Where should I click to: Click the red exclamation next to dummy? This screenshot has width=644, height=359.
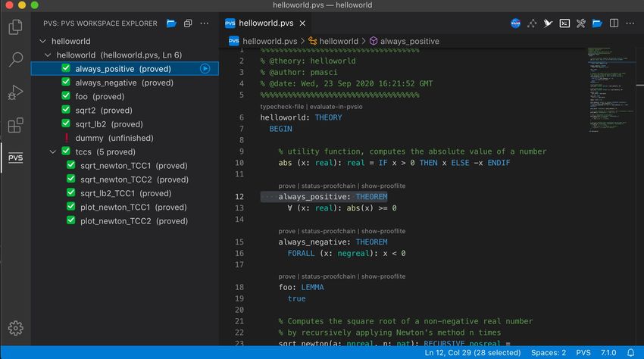[66, 138]
